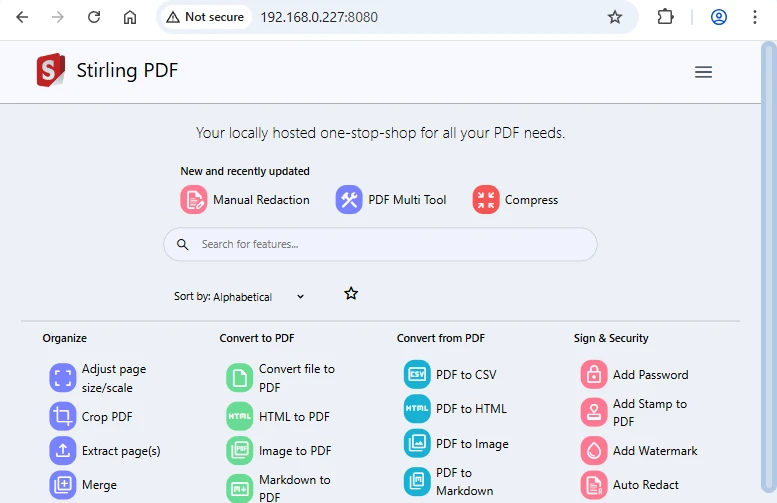This screenshot has width=777, height=503.
Task: Open the hamburger navigation menu
Action: pos(703,72)
